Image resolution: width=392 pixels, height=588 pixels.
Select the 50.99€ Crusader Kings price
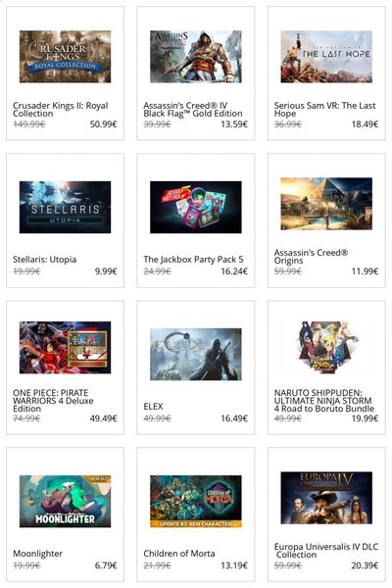tap(103, 123)
